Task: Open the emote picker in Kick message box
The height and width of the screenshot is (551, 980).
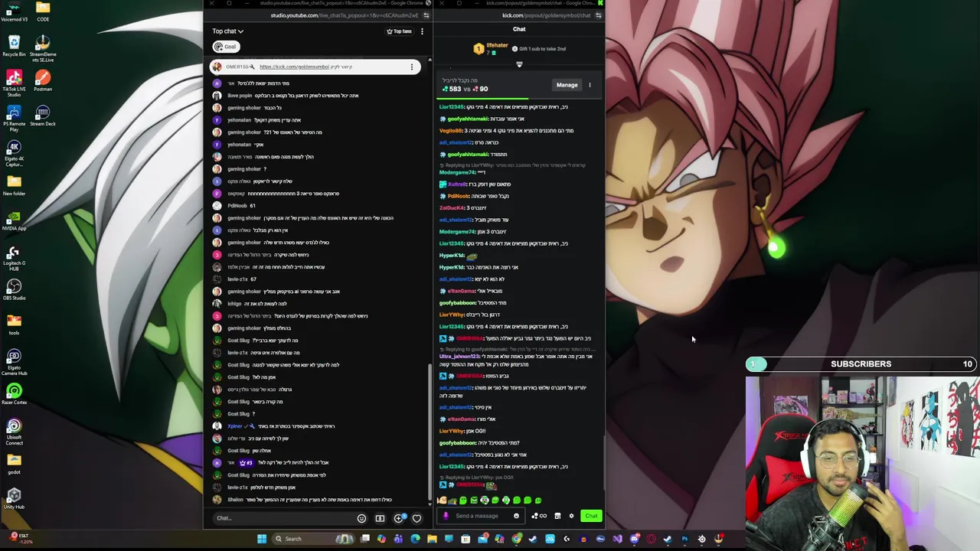Action: point(516,516)
